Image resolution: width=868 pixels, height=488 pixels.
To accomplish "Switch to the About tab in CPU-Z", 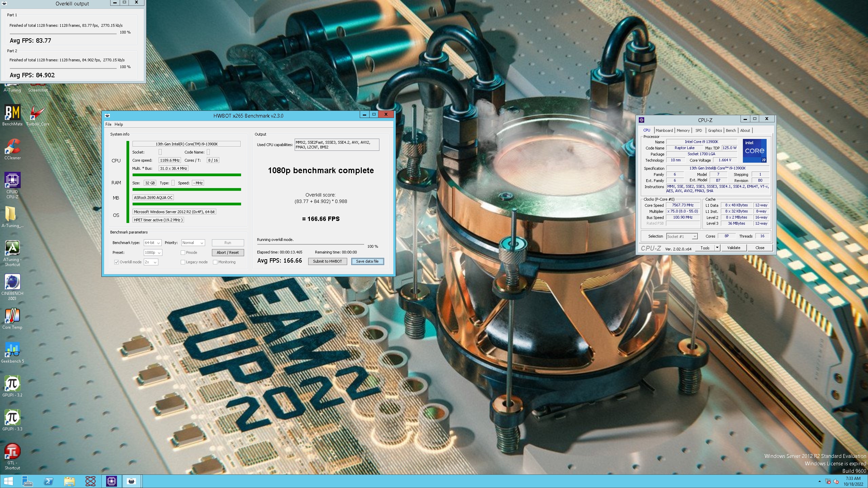I will [745, 130].
